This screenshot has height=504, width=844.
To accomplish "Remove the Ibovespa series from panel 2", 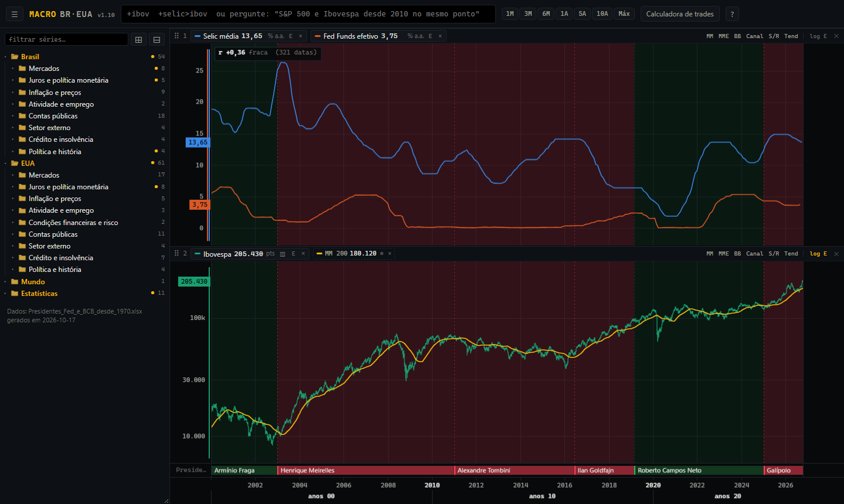I will point(303,254).
